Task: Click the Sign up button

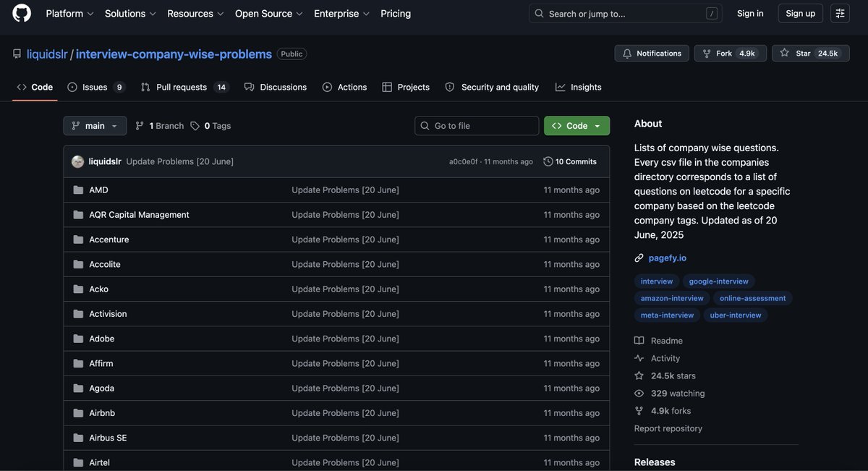Action: point(800,13)
